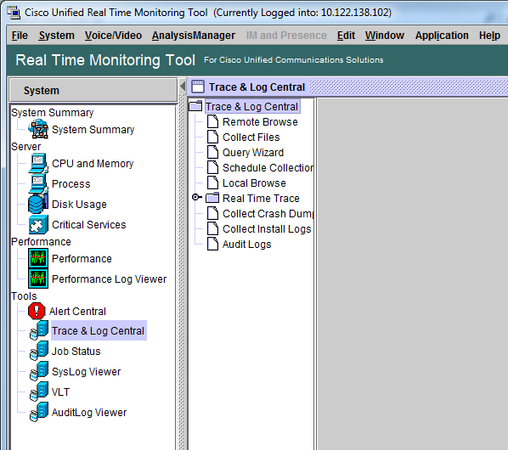The width and height of the screenshot is (508, 450).
Task: Click the SysLog Viewer icon
Action: pyautogui.click(x=39, y=371)
